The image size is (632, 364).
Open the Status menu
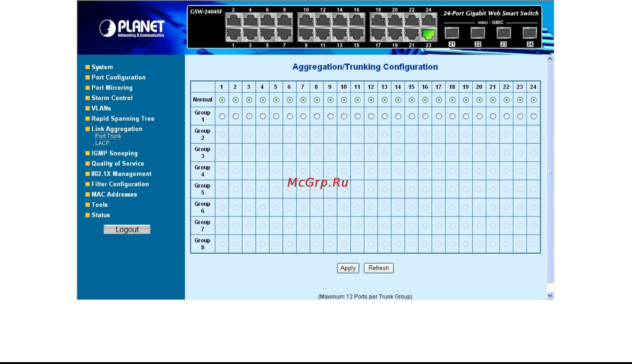click(100, 215)
